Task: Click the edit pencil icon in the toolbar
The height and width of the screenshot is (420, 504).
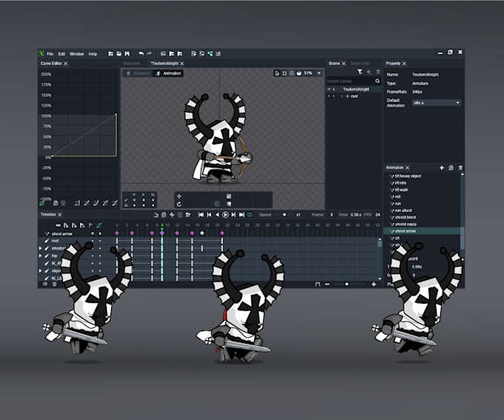Action: point(218,53)
